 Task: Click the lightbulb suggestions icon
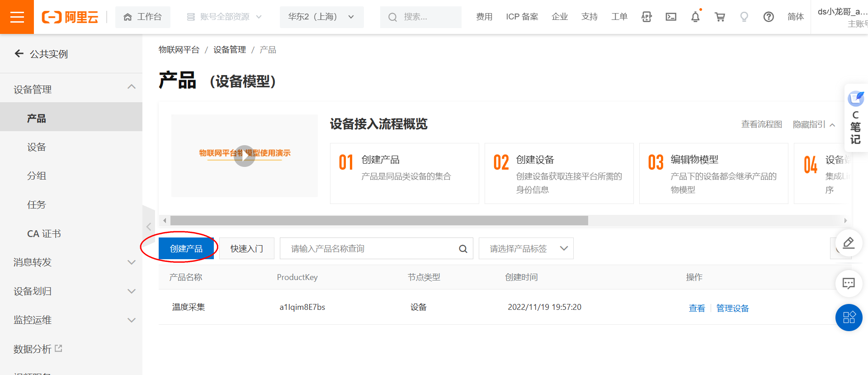tap(744, 17)
